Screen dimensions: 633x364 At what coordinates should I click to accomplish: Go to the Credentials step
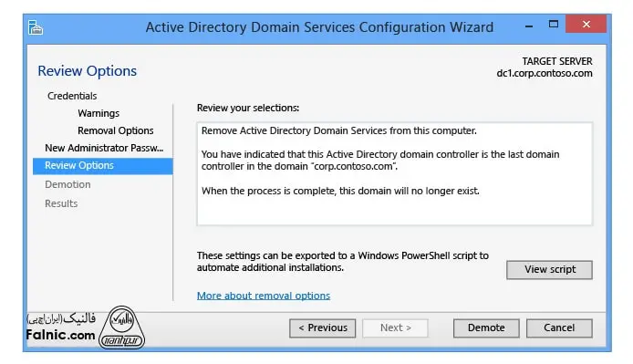[x=72, y=96]
